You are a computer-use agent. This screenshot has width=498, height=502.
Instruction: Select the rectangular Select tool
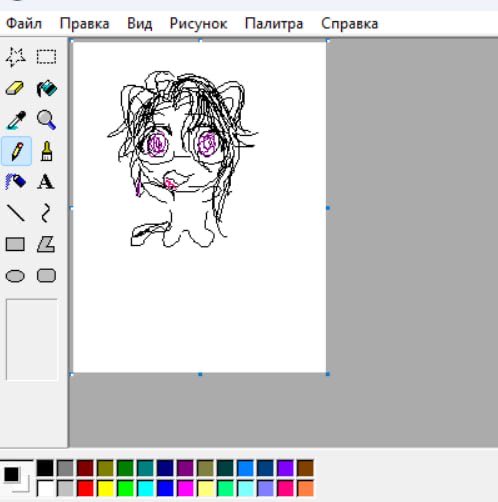[x=46, y=57]
